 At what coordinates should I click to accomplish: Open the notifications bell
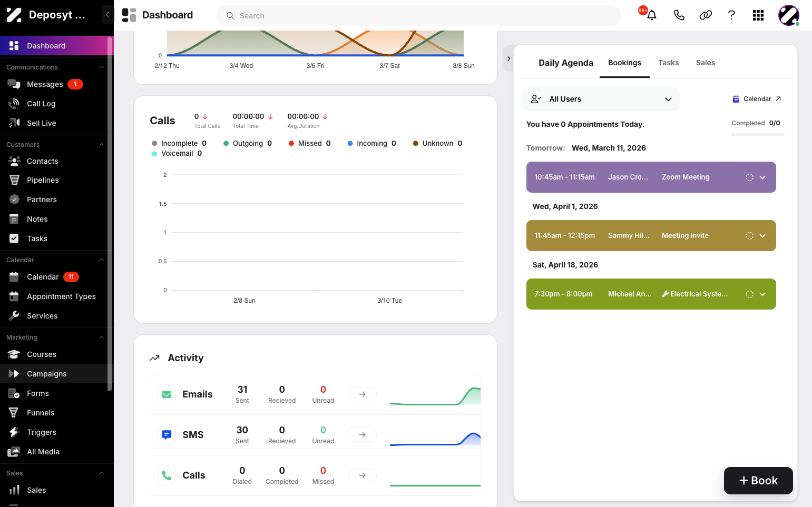click(651, 15)
